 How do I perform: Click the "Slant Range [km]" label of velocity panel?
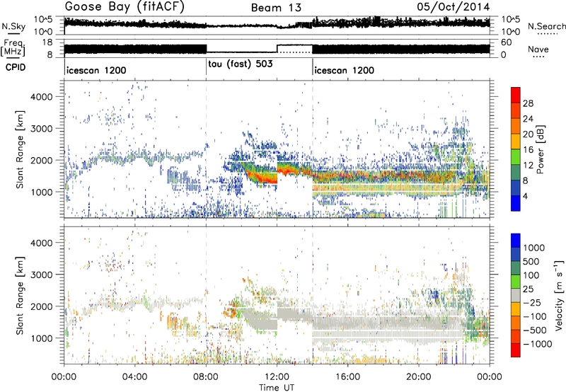point(20,295)
